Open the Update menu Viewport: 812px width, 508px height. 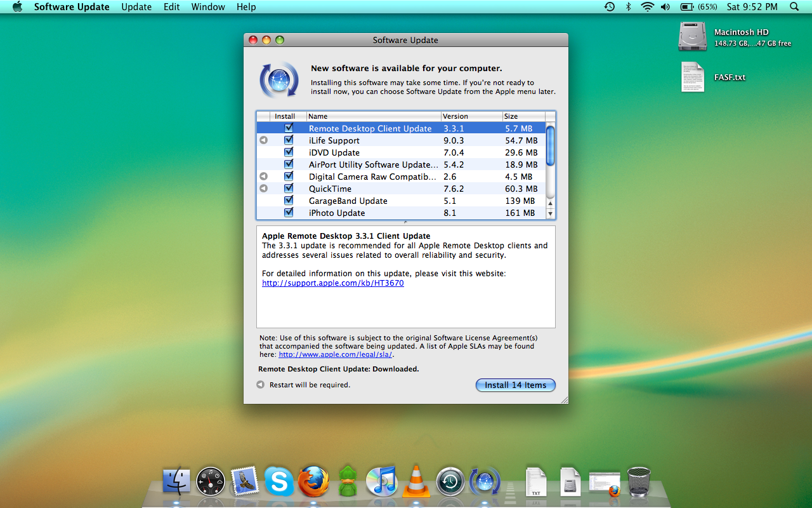coord(136,7)
